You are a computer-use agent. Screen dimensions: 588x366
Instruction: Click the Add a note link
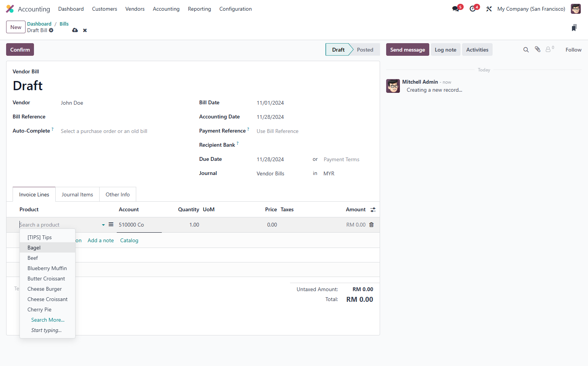pos(101,240)
